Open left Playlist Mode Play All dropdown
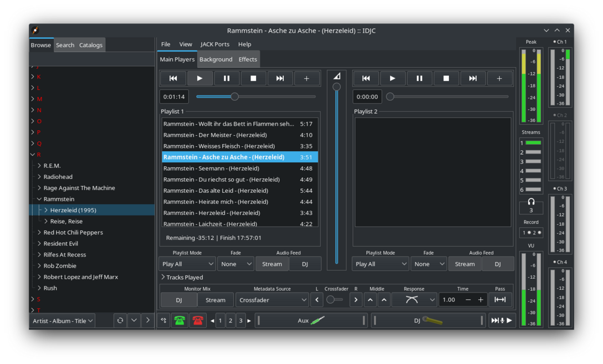The image size is (603, 364). pyautogui.click(x=187, y=264)
